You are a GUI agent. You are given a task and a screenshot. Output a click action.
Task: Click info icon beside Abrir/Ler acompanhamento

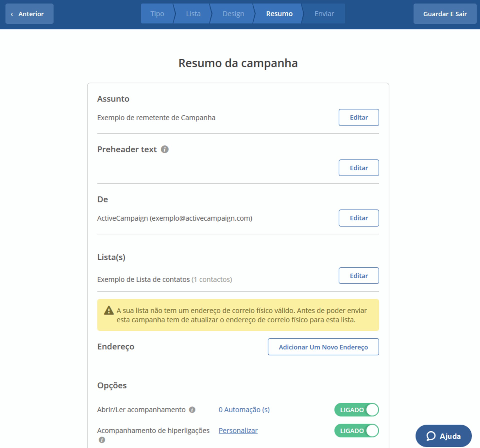[192, 410]
